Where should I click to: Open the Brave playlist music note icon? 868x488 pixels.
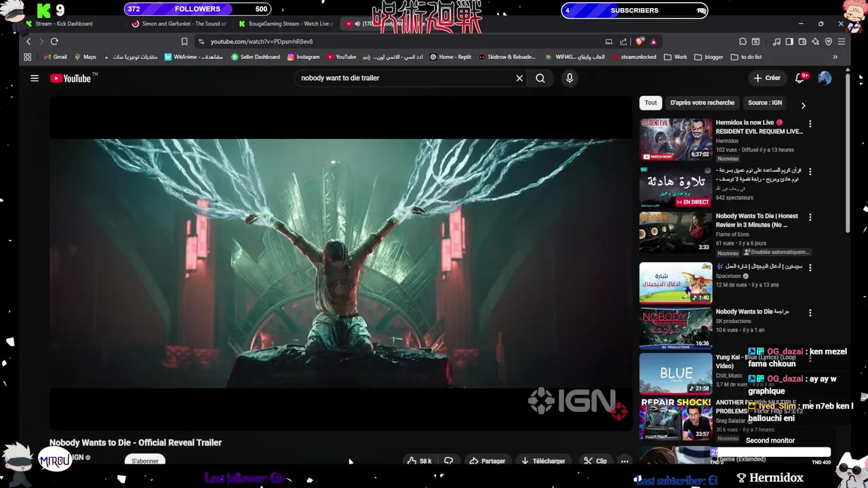click(x=776, y=41)
